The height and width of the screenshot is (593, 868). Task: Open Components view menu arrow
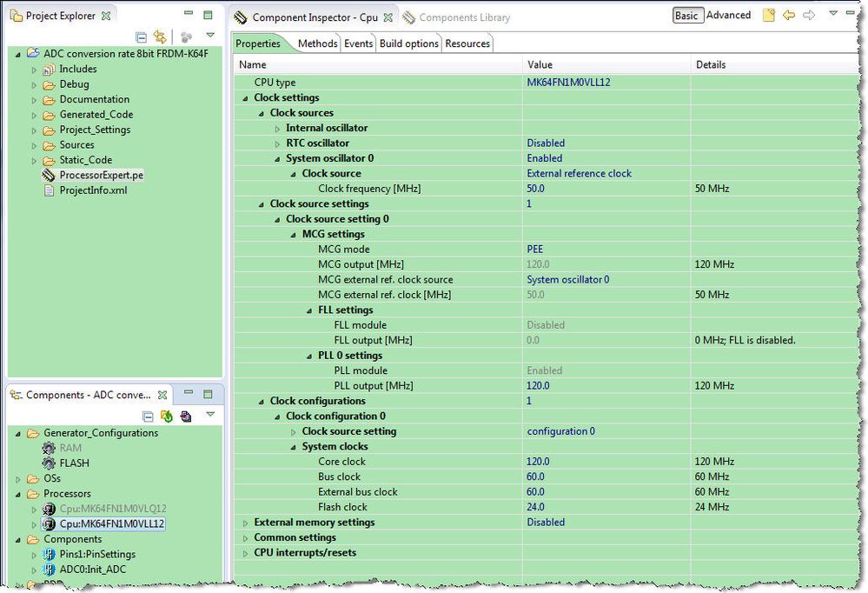point(209,415)
